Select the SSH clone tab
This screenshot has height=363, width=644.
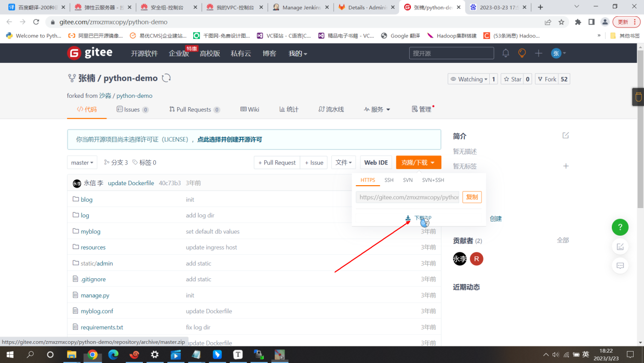point(389,180)
